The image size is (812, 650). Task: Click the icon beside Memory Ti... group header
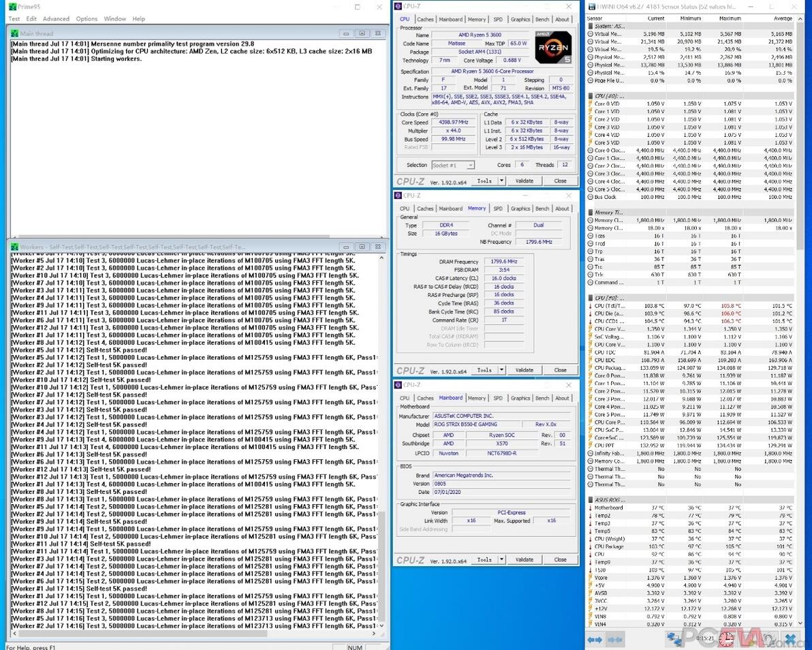[591, 213]
